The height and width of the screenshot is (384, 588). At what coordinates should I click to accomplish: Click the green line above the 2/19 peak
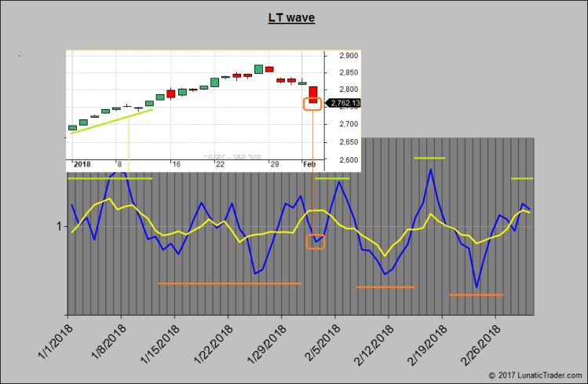(429, 159)
